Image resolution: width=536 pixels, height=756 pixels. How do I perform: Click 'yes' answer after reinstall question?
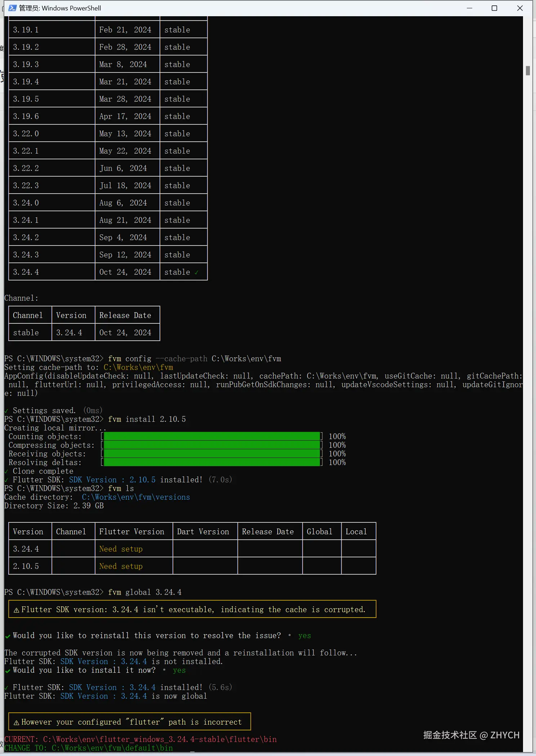pyautogui.click(x=304, y=636)
